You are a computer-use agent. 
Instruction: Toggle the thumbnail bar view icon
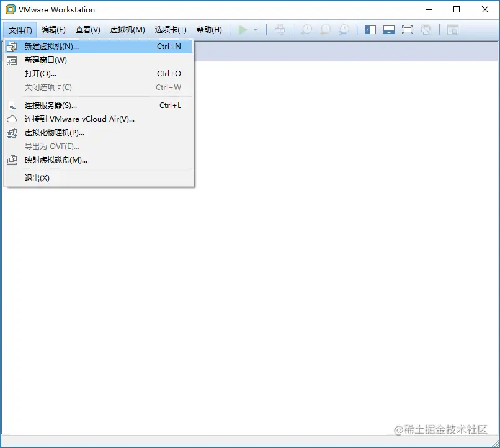[389, 30]
